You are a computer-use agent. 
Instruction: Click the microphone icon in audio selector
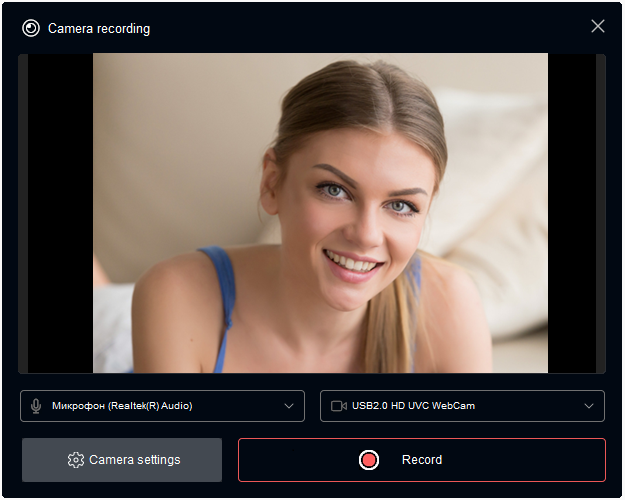[37, 406]
